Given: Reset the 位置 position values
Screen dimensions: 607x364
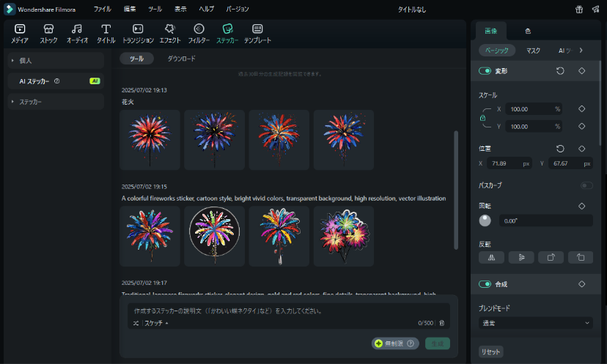Looking at the screenshot, I should pyautogui.click(x=560, y=149).
